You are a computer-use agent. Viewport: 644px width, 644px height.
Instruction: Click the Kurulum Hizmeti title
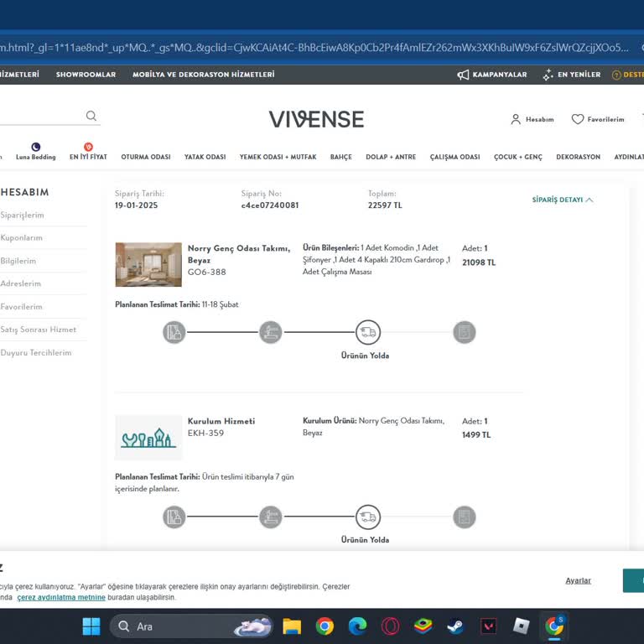click(x=221, y=421)
